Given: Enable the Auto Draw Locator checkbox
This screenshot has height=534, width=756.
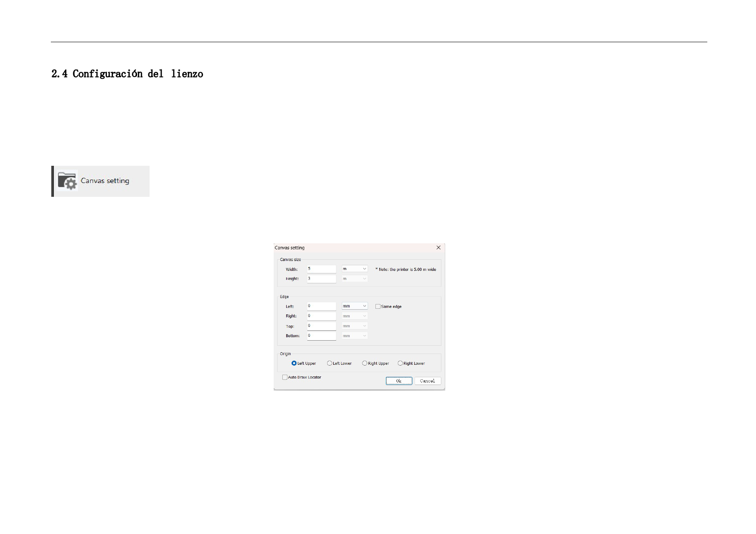Looking at the screenshot, I should tap(285, 377).
